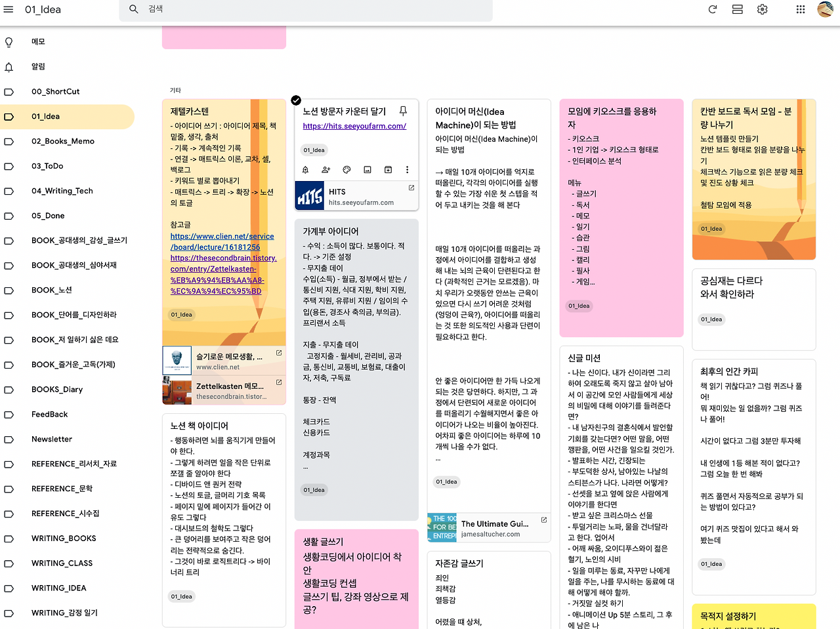Click into the 검색 search field
This screenshot has width=840, height=629.
pyautogui.click(x=306, y=9)
